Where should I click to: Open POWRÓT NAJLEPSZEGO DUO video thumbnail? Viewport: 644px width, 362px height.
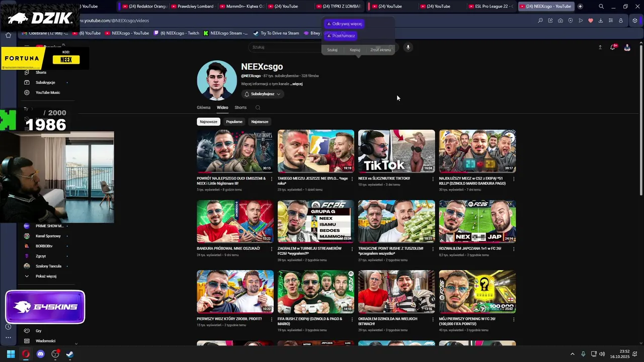(x=235, y=151)
